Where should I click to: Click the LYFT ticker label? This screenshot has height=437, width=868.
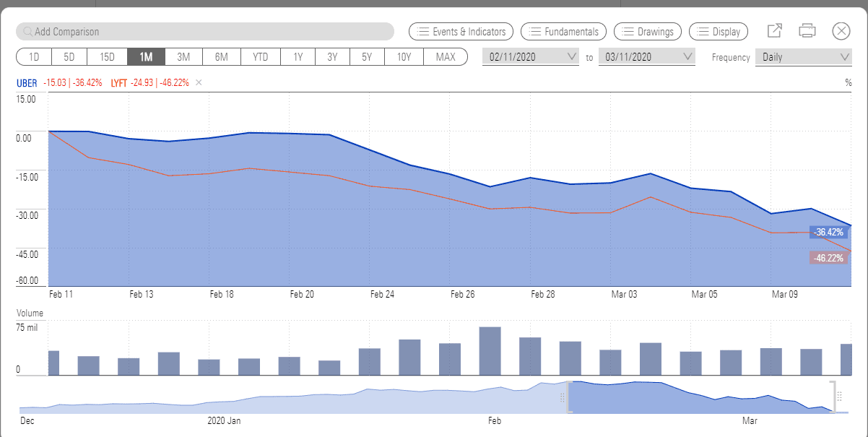119,82
